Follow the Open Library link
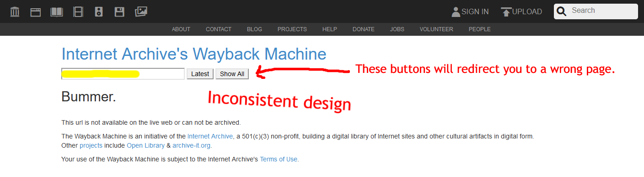 point(145,146)
